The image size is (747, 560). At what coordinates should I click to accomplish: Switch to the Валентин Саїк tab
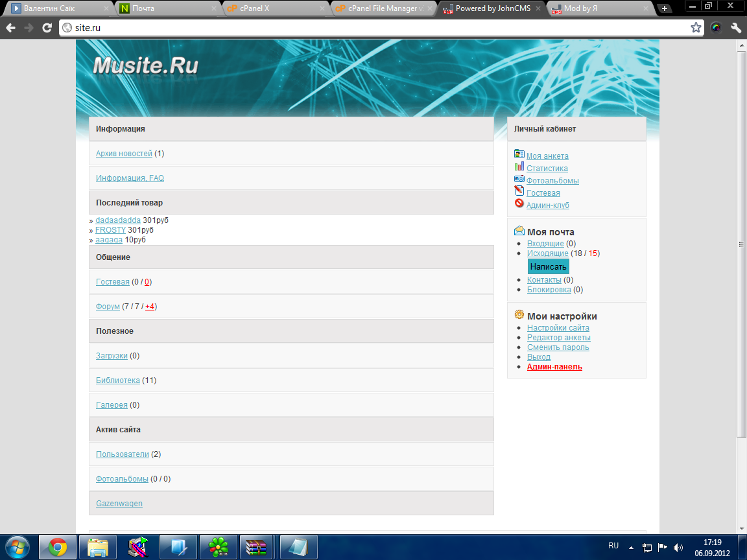coord(58,8)
